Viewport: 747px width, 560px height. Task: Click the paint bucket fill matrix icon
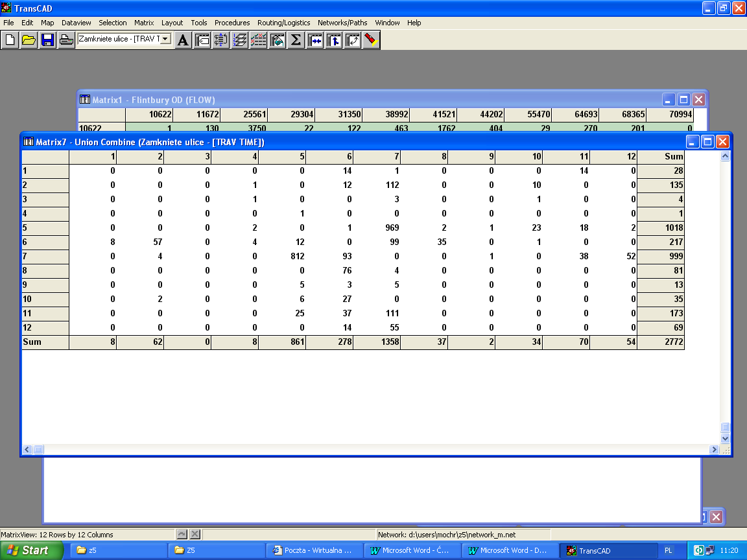click(x=278, y=40)
